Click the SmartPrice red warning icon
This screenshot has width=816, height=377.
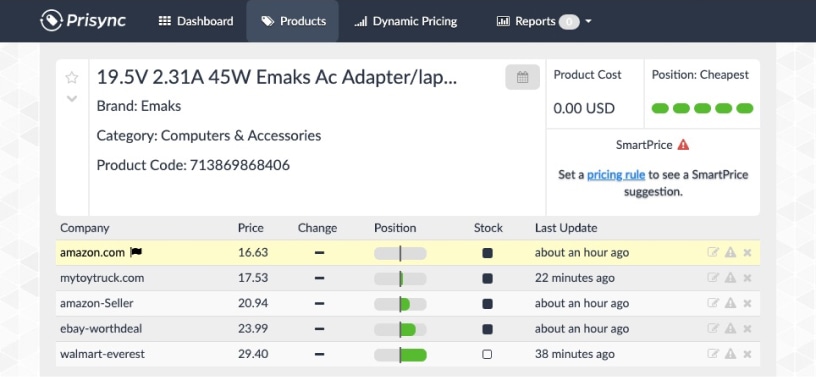point(683,145)
